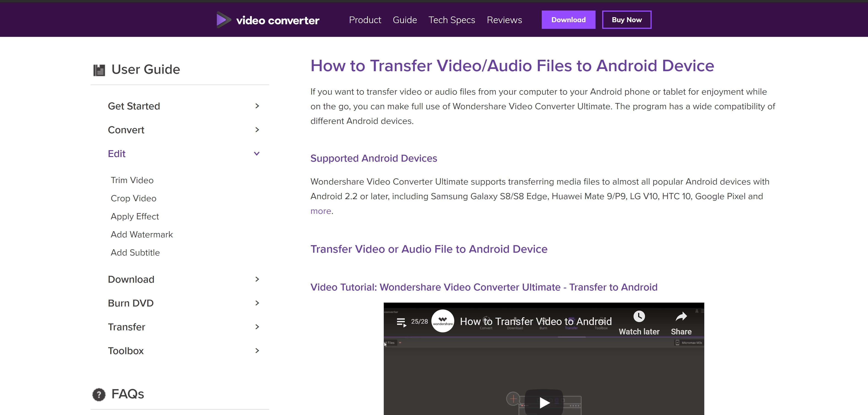Open the Tech Specs page

click(x=452, y=20)
